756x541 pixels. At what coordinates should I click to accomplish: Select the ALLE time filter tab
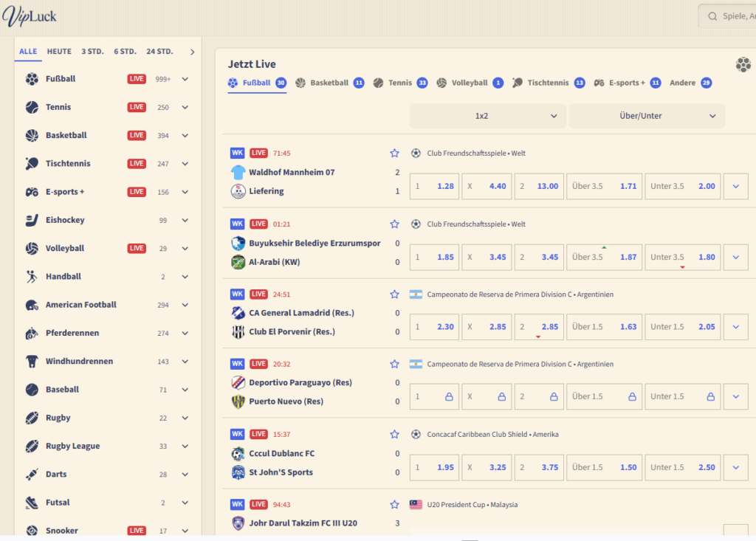coord(28,52)
